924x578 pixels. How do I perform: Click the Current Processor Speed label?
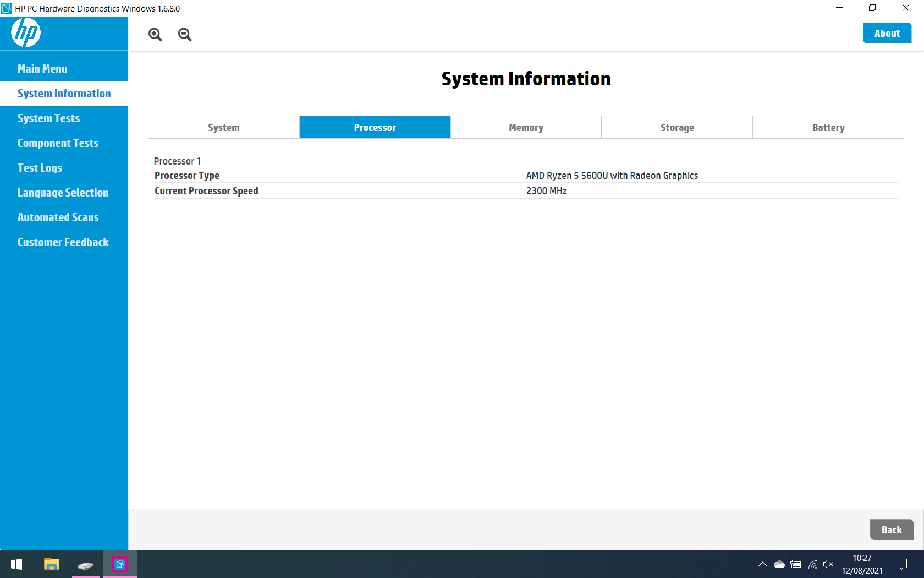(x=206, y=191)
